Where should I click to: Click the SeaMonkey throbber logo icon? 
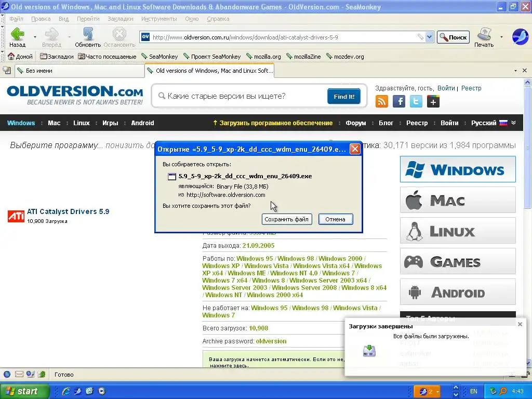520,37
